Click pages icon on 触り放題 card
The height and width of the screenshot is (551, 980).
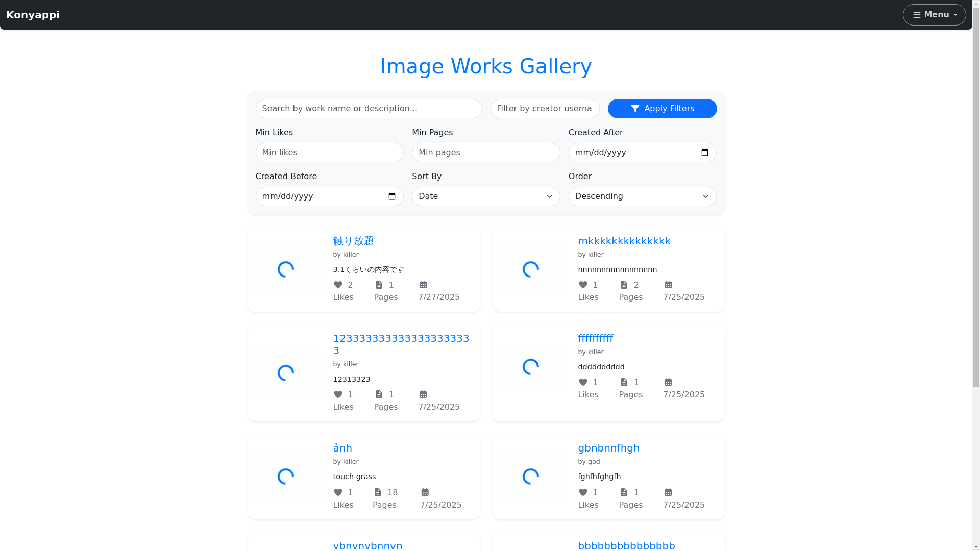[x=379, y=285]
